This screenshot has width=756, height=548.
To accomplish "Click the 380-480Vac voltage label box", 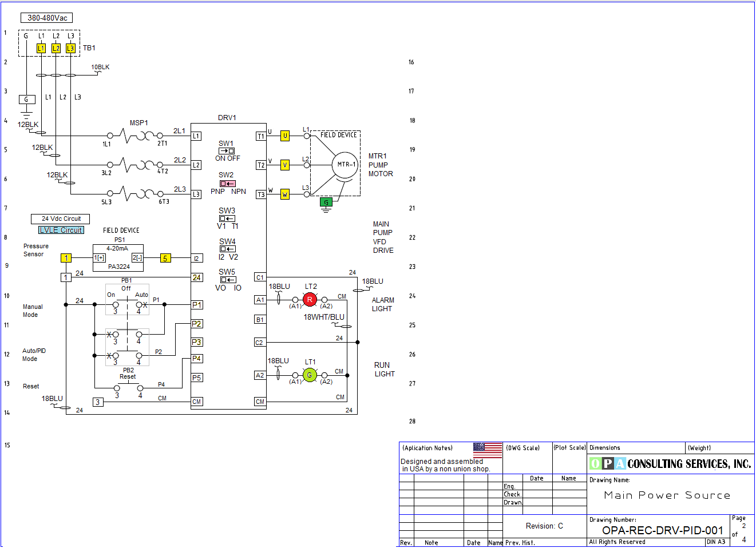I will pyautogui.click(x=47, y=18).
